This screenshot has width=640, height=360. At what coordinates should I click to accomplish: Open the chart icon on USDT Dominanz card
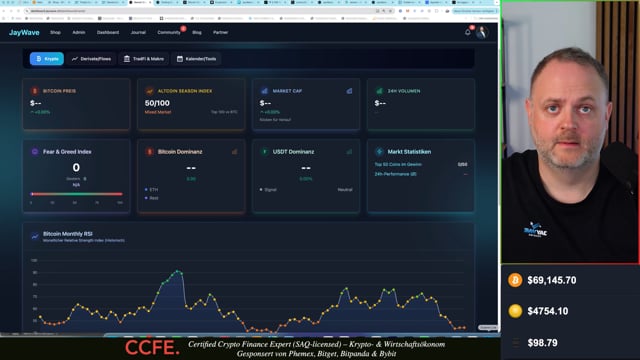tap(349, 151)
